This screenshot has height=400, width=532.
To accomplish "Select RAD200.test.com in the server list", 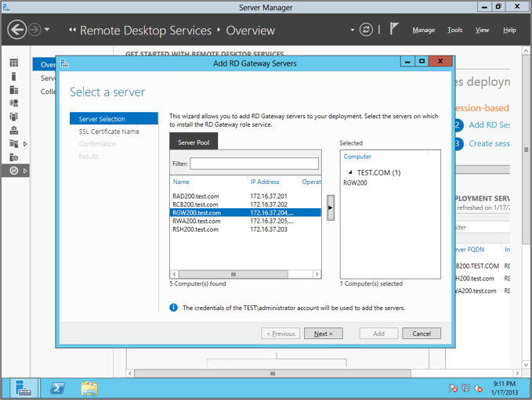I will point(196,196).
